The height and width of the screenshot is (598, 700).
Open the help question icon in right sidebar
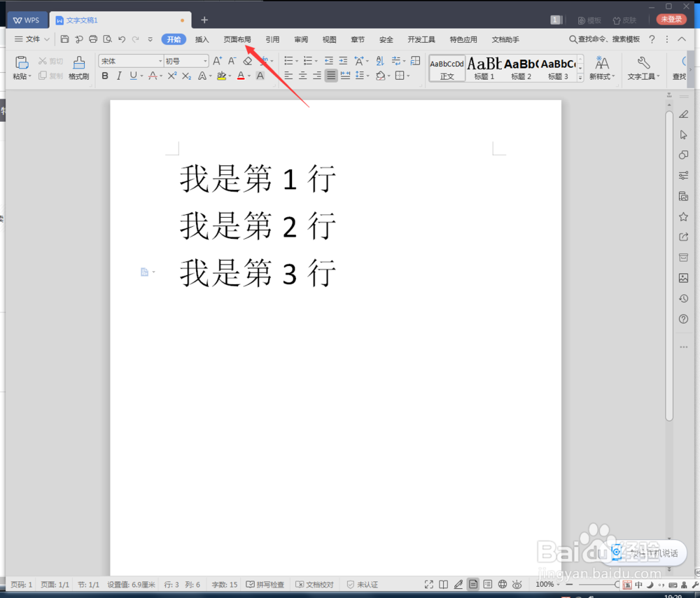pyautogui.click(x=683, y=319)
